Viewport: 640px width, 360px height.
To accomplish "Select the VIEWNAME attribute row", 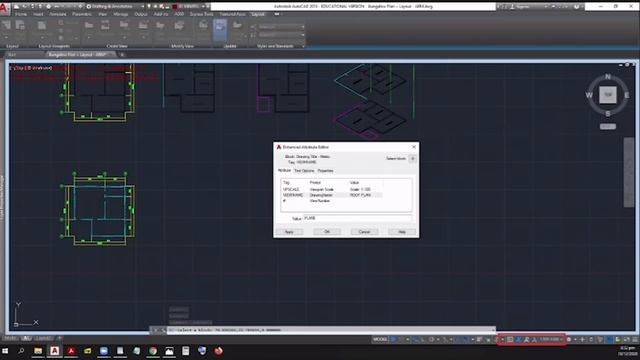I will tap(333, 195).
